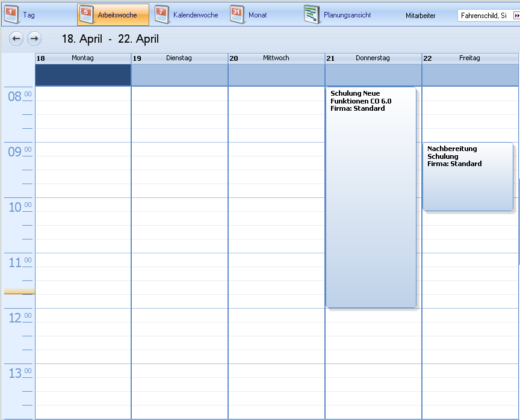Click the 12:00 slot on Mittwoch
This screenshot has width=520, height=420.
[x=276, y=315]
